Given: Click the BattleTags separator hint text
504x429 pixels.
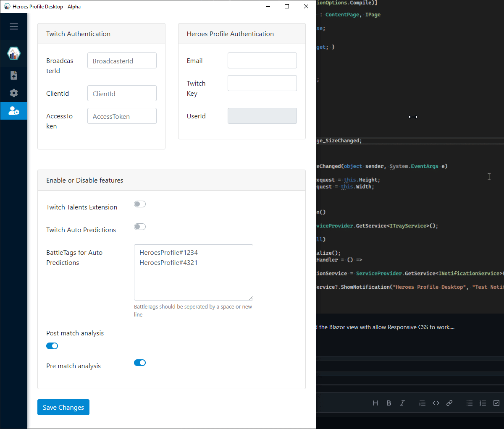Looking at the screenshot, I should 193,311.
